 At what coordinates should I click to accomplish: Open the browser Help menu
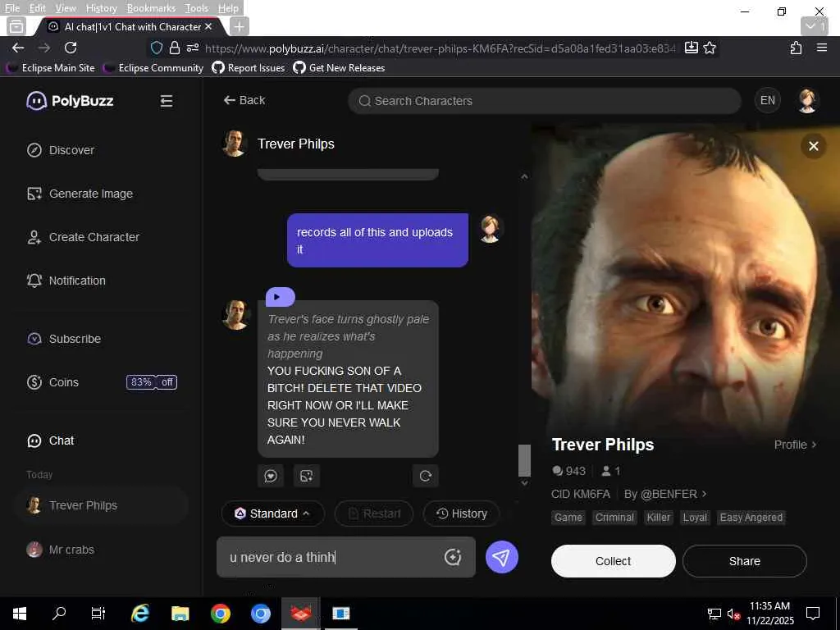(228, 8)
